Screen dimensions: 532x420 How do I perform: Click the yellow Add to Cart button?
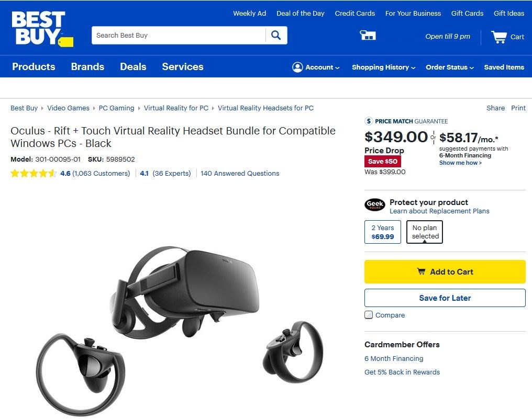tap(445, 271)
